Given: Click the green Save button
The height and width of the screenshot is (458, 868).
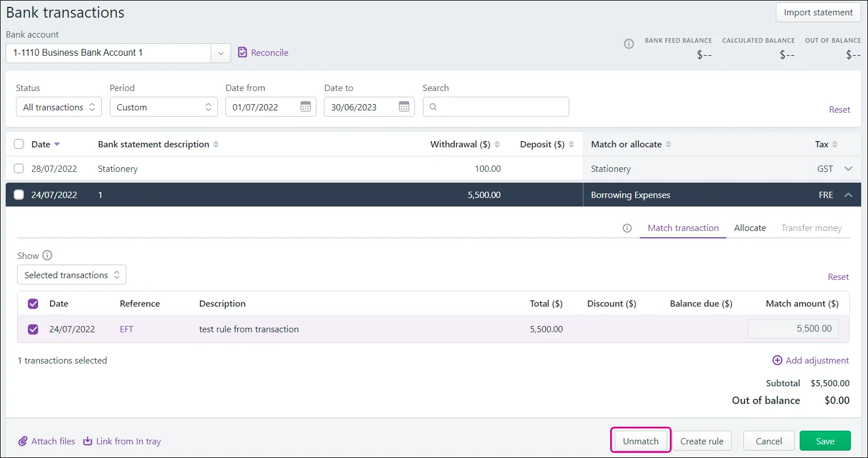Looking at the screenshot, I should click(825, 441).
